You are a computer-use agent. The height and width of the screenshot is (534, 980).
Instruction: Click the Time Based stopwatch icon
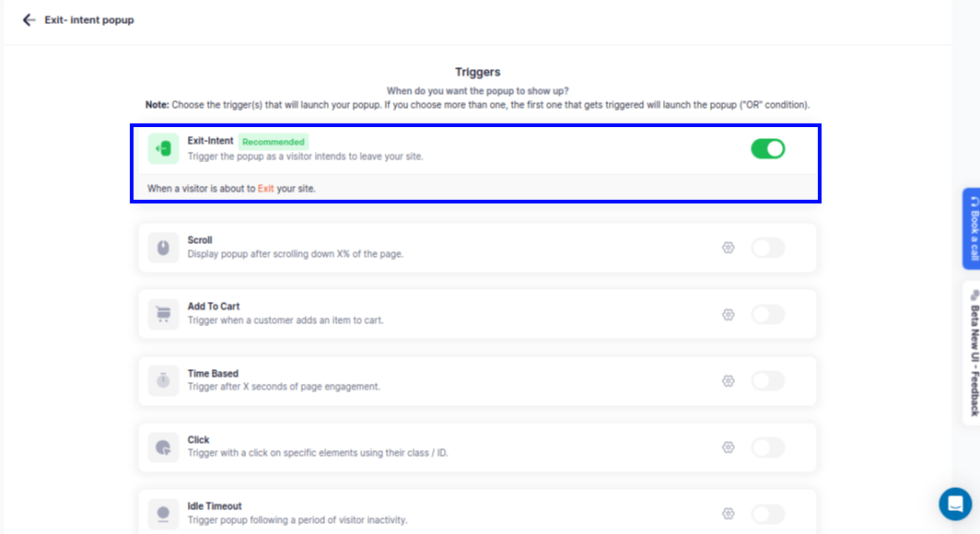(x=164, y=380)
